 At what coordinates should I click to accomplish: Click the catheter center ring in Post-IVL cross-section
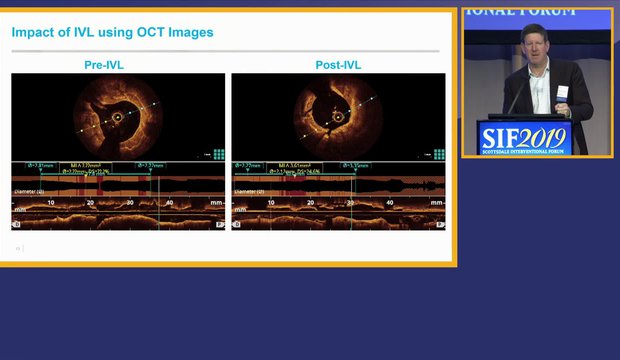click(338, 117)
